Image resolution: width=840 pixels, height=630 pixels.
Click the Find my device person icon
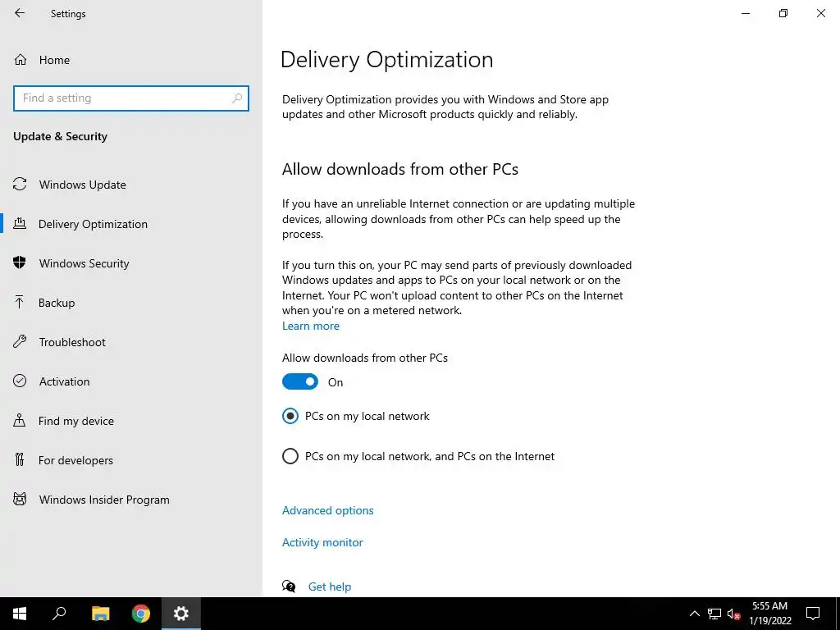click(x=20, y=420)
